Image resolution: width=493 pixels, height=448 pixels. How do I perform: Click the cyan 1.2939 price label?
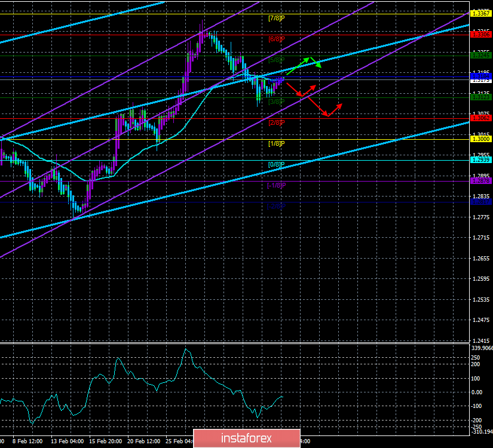pos(480,160)
